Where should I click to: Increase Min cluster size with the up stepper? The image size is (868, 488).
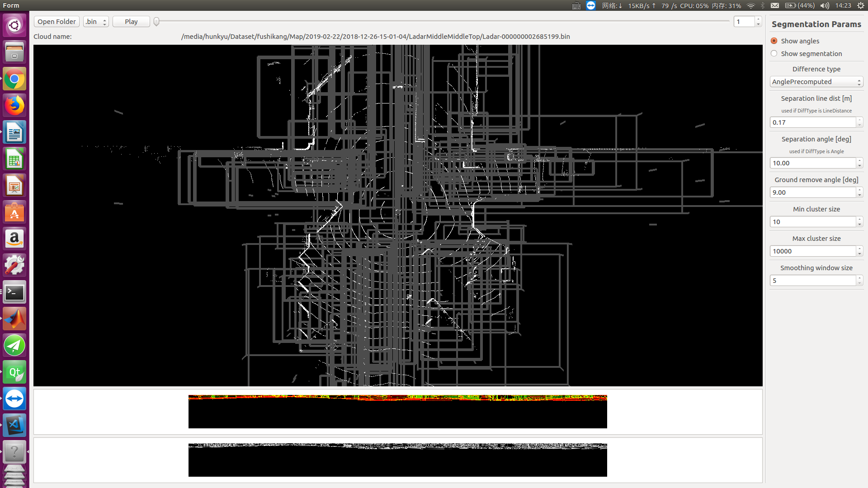tap(859, 219)
